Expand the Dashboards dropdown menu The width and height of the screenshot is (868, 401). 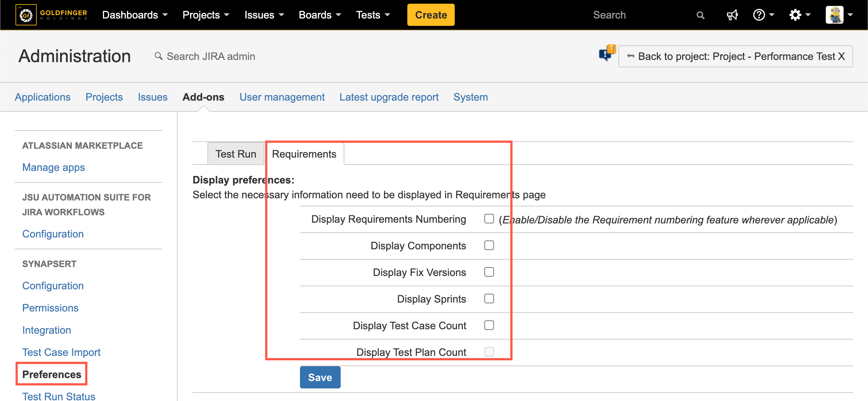tap(135, 15)
